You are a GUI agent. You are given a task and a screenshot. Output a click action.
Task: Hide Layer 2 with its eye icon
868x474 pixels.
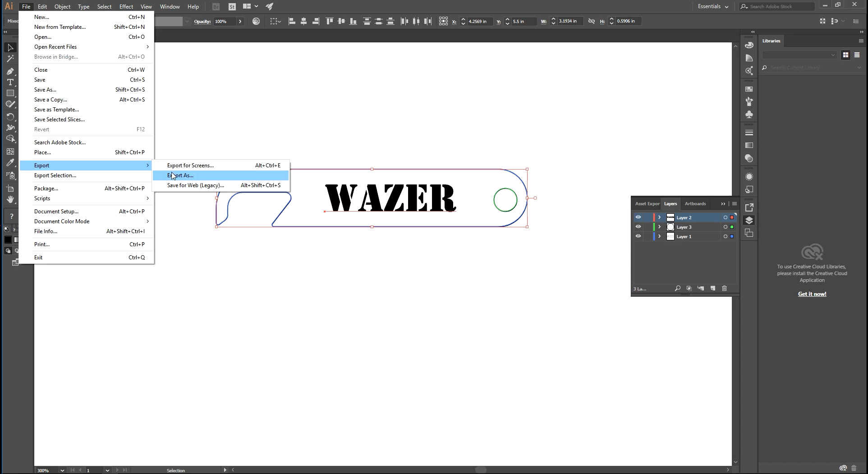tap(638, 217)
